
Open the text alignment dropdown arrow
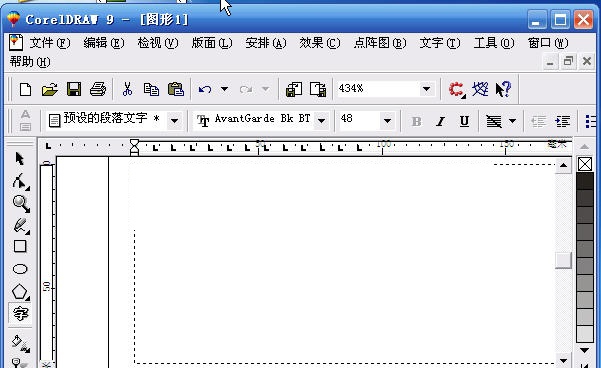point(512,122)
